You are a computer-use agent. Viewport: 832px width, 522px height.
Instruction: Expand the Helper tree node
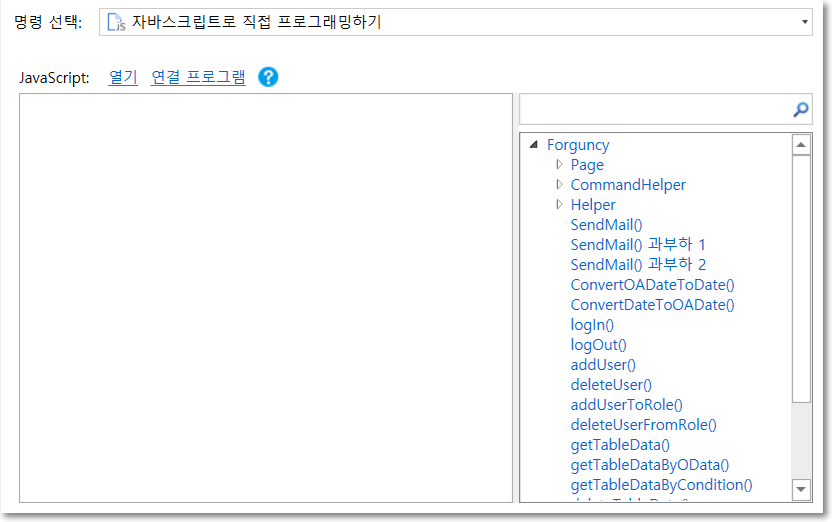pos(559,205)
